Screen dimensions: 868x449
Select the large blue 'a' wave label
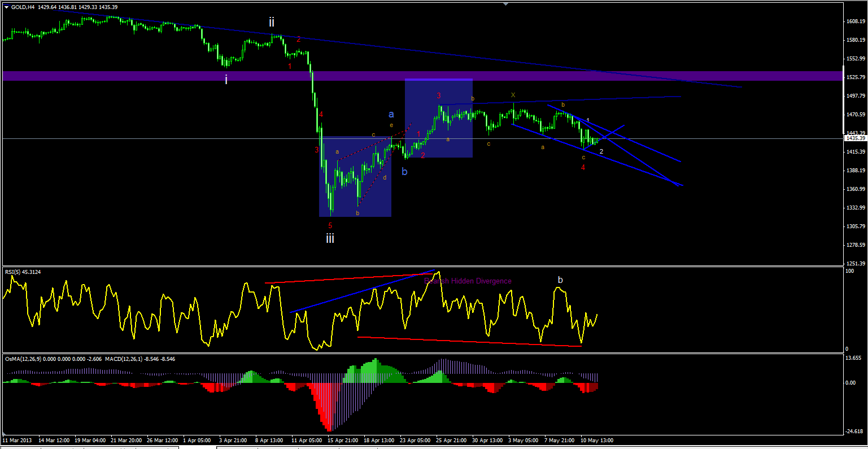point(391,114)
